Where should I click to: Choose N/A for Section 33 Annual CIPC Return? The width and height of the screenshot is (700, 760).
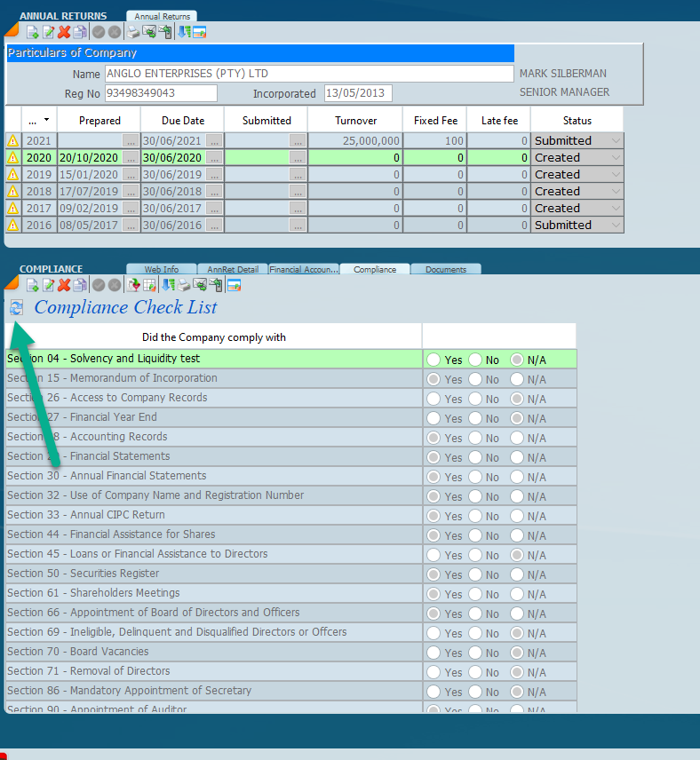click(517, 516)
